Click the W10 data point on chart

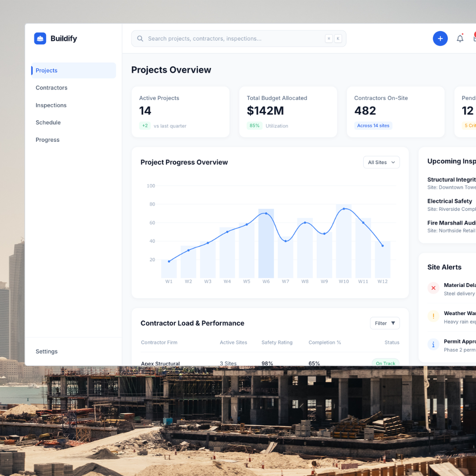click(x=344, y=209)
